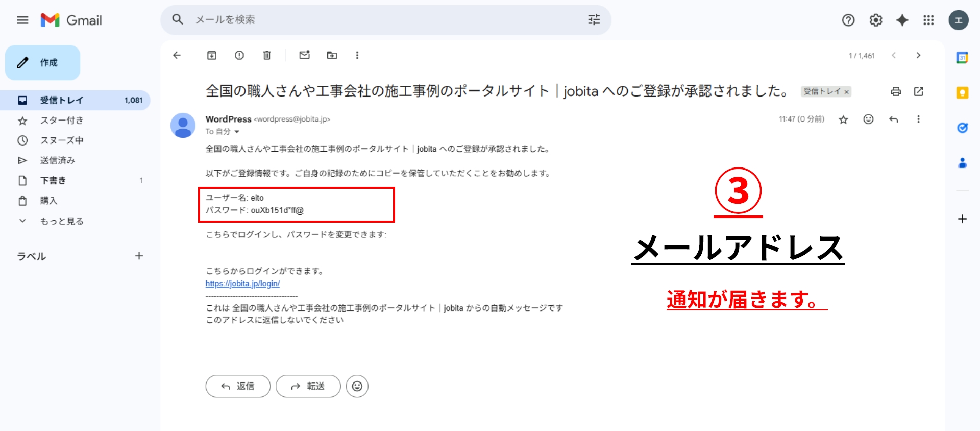Image resolution: width=980 pixels, height=431 pixels.
Task: Toggle the main menu hamburger button
Action: point(22,20)
